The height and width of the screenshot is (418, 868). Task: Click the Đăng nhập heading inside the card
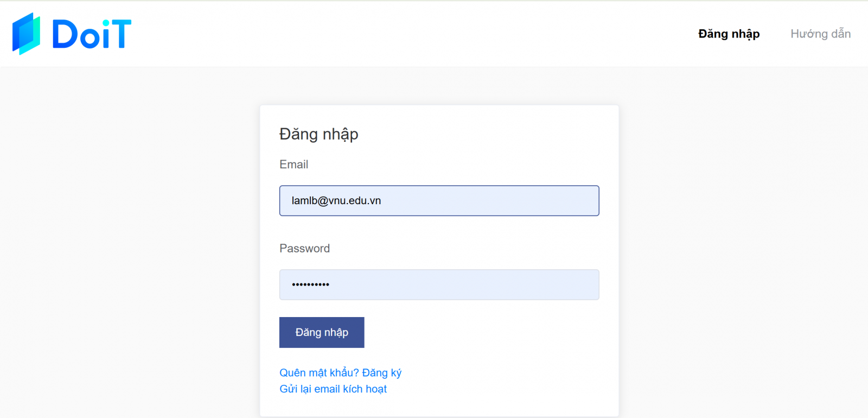click(319, 134)
